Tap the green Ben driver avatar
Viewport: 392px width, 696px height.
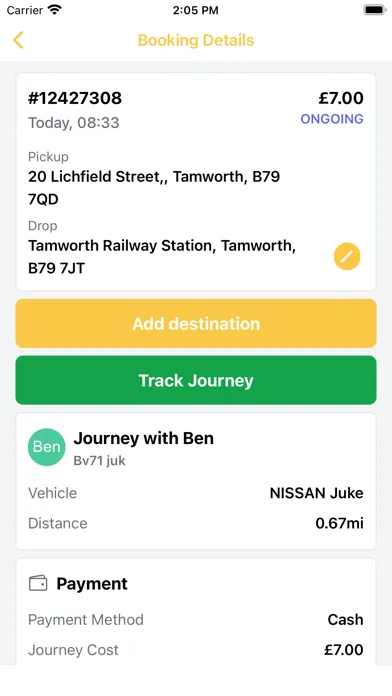click(47, 447)
